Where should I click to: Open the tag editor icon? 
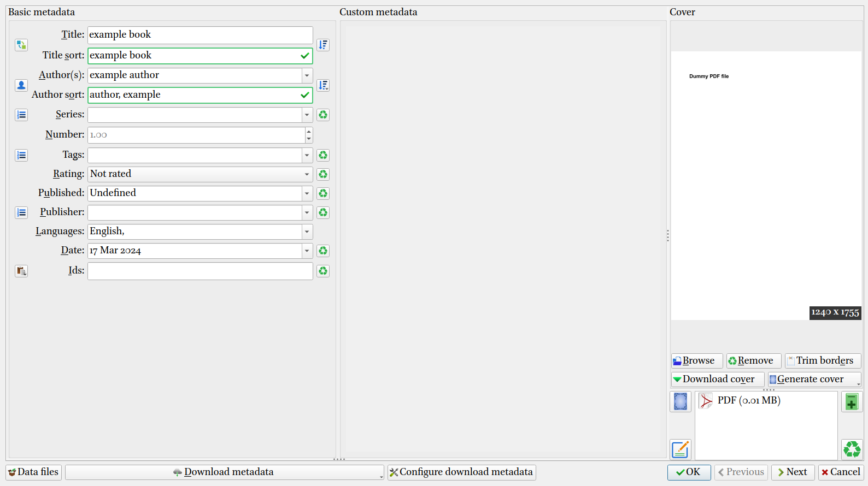click(x=21, y=155)
